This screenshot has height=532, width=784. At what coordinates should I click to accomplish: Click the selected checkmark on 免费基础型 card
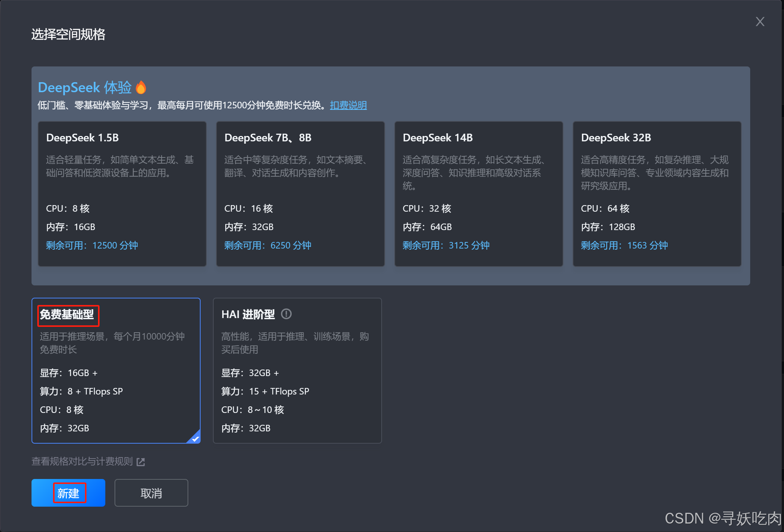tap(195, 438)
